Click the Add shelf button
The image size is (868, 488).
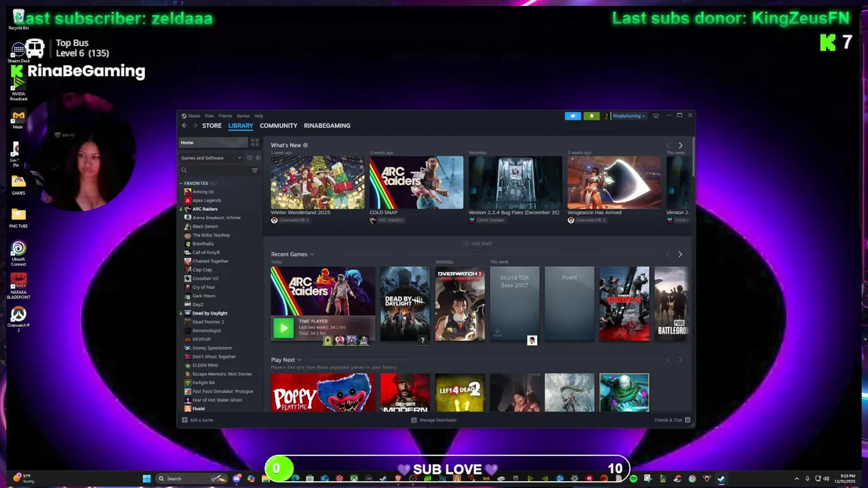click(477, 243)
